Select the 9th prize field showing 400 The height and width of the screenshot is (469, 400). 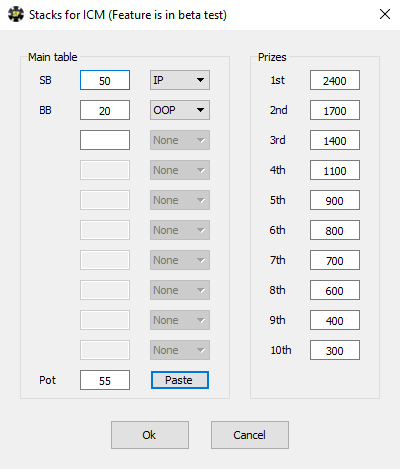pos(335,320)
